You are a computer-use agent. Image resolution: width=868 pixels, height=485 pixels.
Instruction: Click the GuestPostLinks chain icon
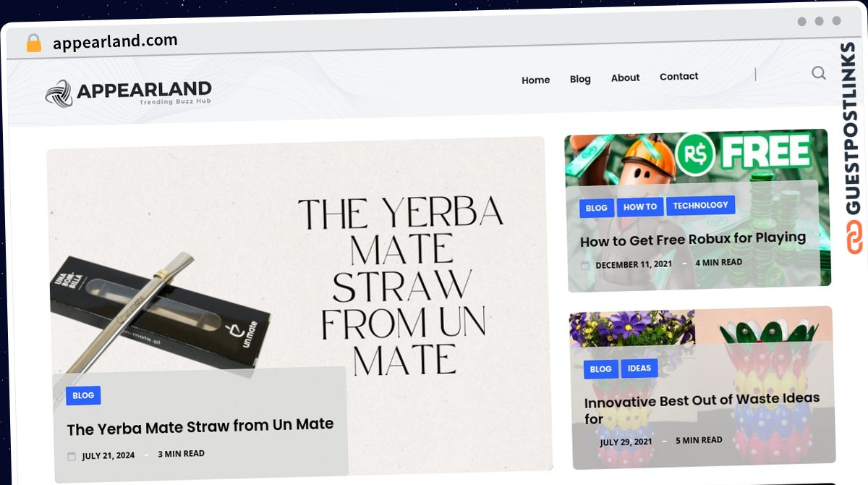click(x=855, y=238)
